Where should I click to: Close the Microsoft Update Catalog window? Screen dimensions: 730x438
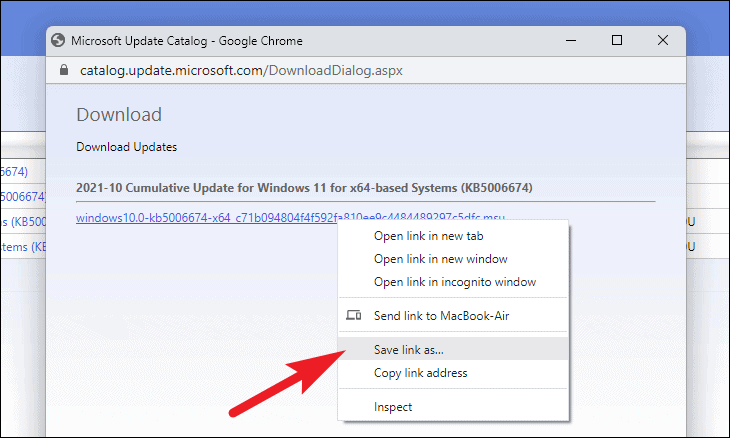tap(663, 40)
